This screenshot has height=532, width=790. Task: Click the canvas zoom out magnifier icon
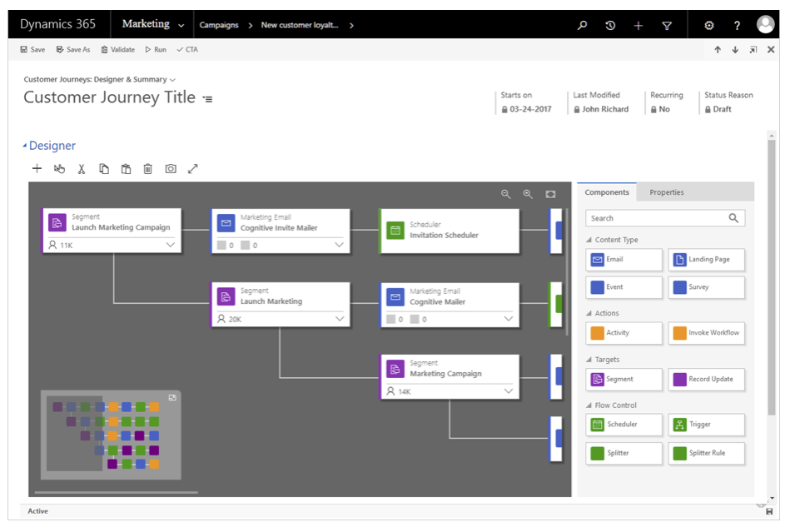point(506,195)
